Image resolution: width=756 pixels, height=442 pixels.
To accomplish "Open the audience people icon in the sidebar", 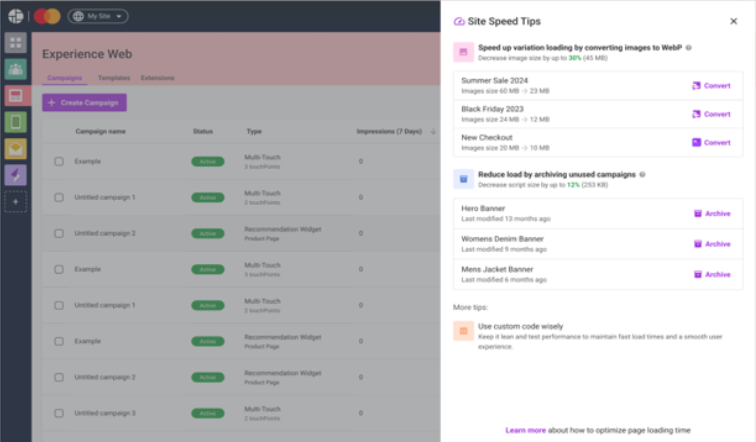I will (15, 69).
